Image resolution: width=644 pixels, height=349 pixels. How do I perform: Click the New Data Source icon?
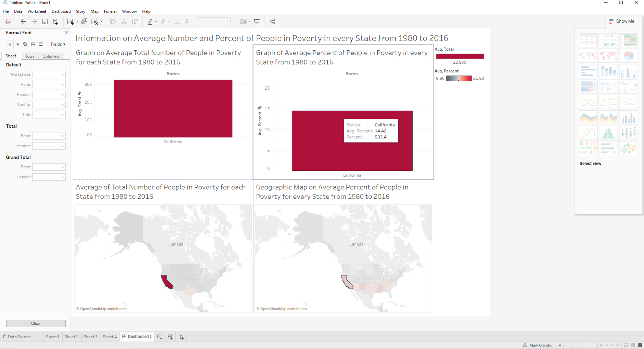(56, 22)
